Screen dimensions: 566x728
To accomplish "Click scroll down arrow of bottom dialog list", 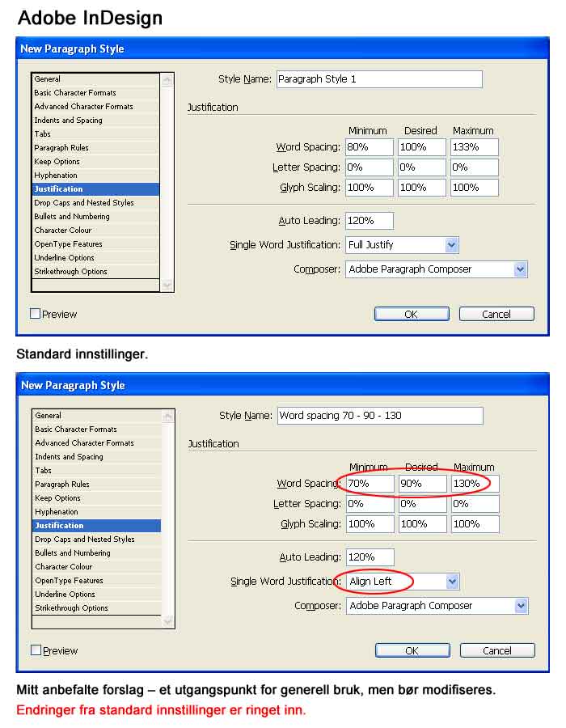I will tap(167, 621).
